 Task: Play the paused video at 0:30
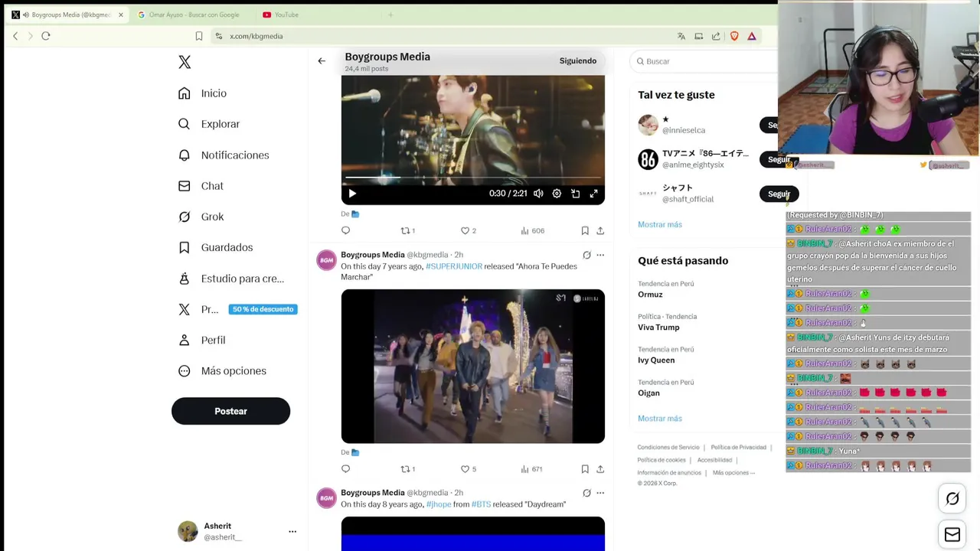click(352, 194)
